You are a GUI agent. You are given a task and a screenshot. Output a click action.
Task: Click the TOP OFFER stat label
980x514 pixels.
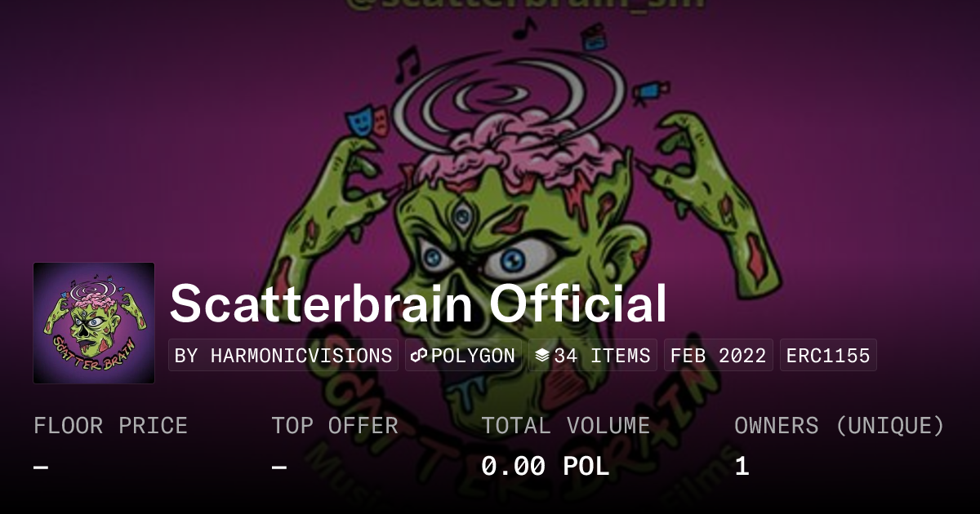(x=335, y=426)
